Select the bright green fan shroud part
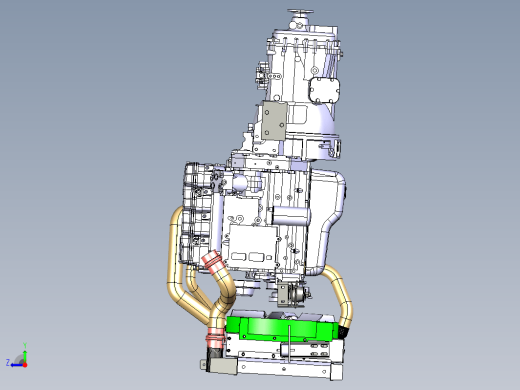The height and width of the screenshot is (390, 520). [x=283, y=328]
